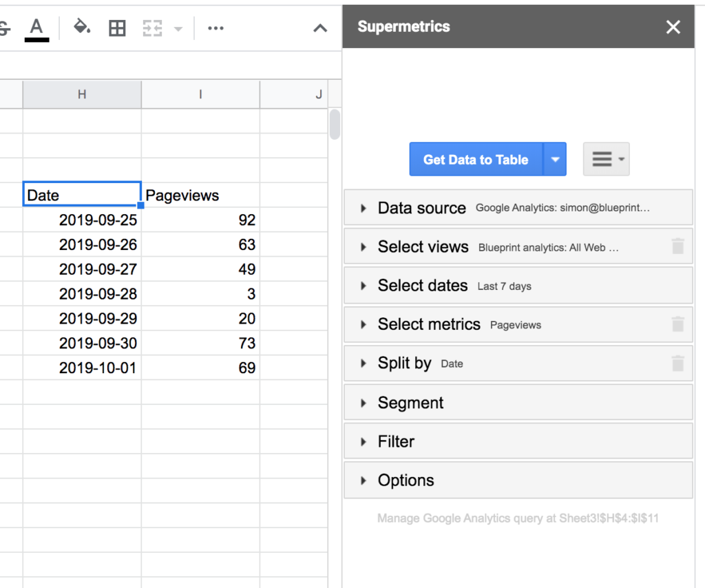Select column H header

pos(82,94)
